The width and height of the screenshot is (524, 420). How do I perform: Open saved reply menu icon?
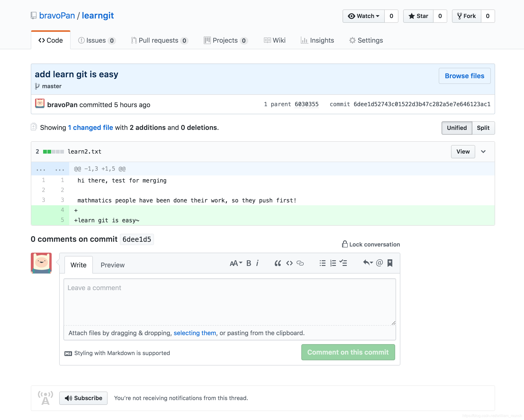[368, 263]
